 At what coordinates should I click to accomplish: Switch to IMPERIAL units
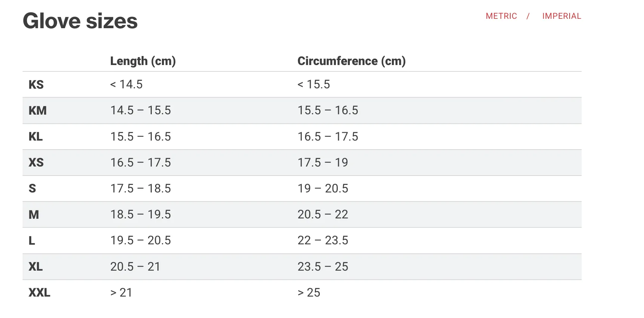tap(562, 16)
